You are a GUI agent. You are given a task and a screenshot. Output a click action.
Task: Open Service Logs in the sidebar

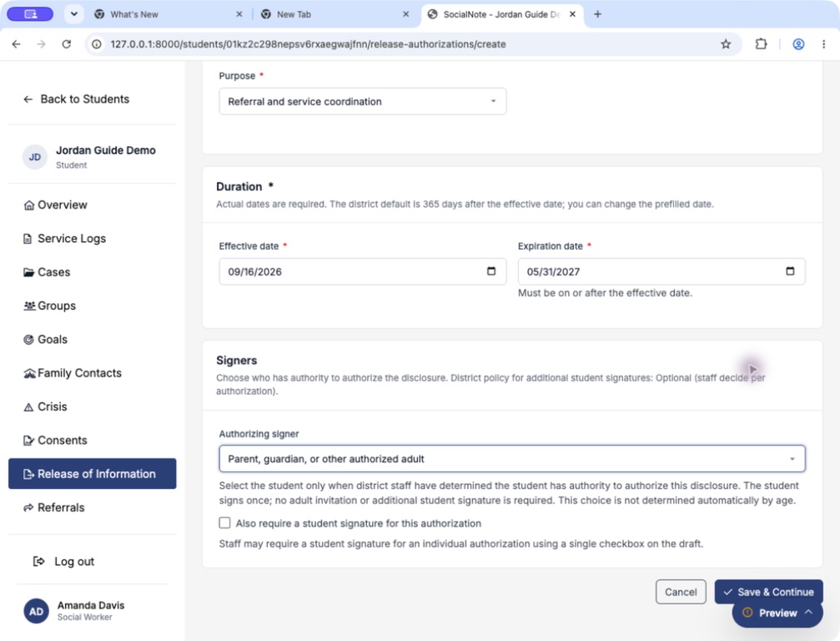click(92, 239)
